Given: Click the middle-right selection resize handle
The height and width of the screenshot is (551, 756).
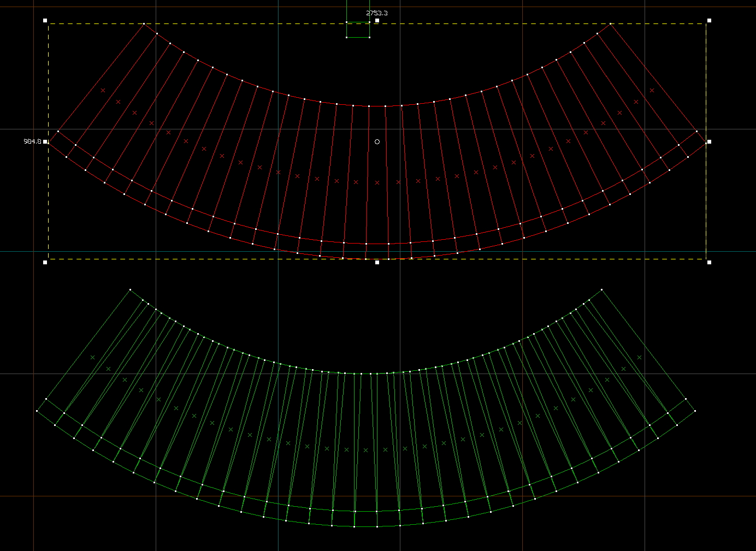Looking at the screenshot, I should pyautogui.click(x=709, y=141).
